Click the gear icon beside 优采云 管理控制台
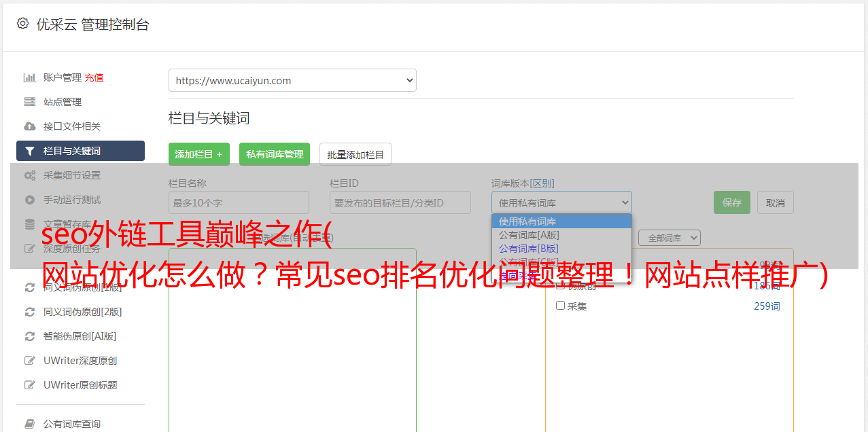The height and width of the screenshot is (432, 868). (23, 24)
